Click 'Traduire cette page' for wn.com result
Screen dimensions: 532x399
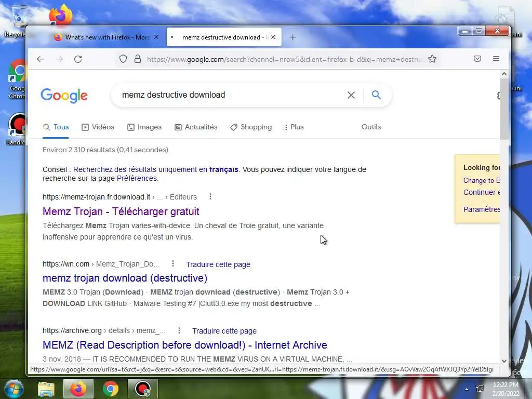click(x=218, y=264)
